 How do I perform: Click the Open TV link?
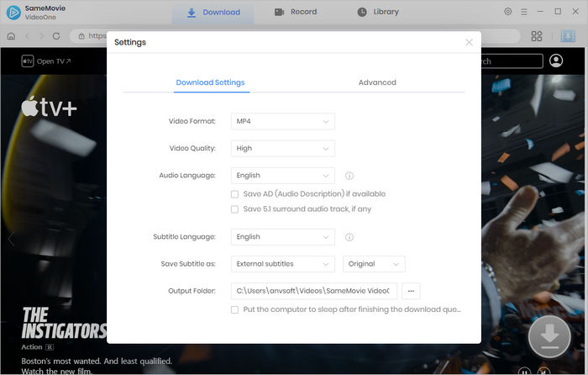tap(46, 61)
